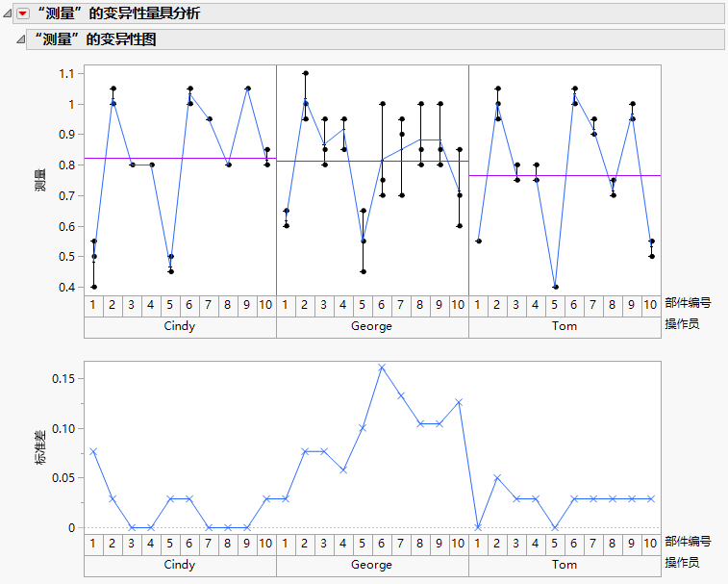Click the 0.15 tick on the 标准差 axis

point(63,379)
